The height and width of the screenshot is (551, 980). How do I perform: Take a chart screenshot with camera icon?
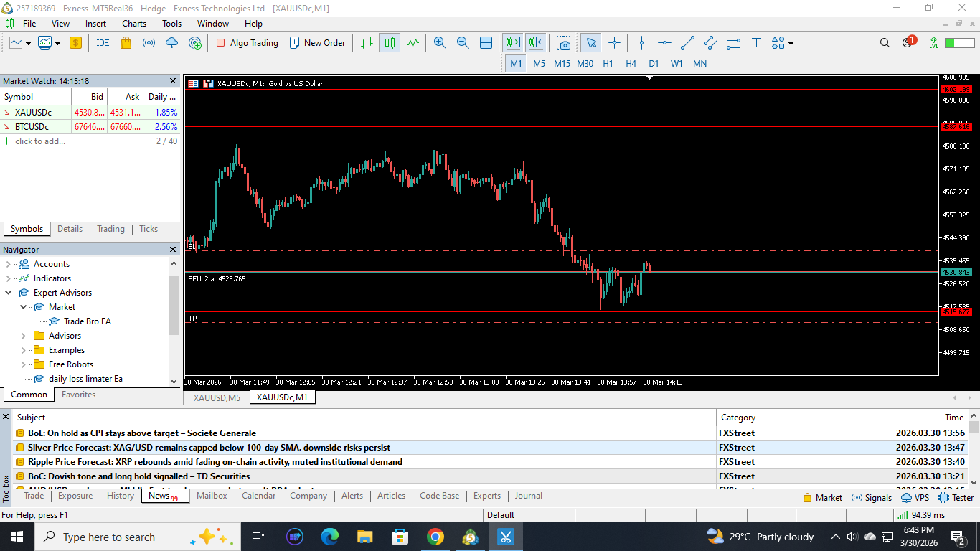pos(564,43)
